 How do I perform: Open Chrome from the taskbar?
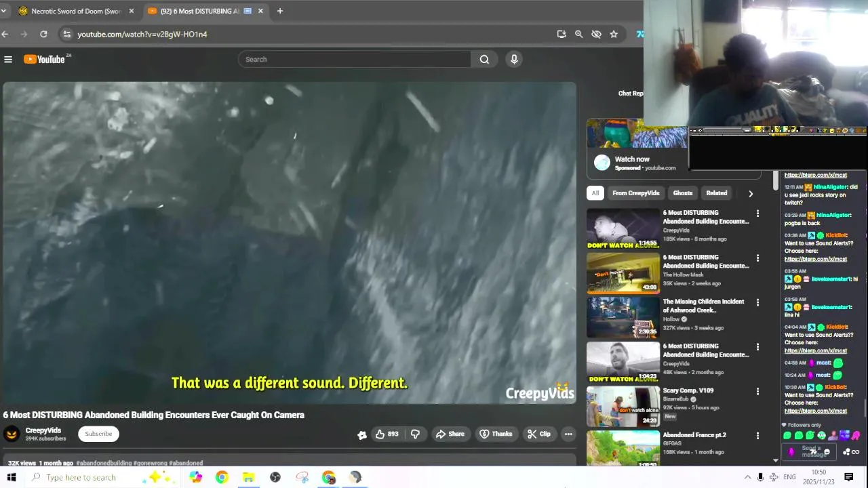coord(222,477)
